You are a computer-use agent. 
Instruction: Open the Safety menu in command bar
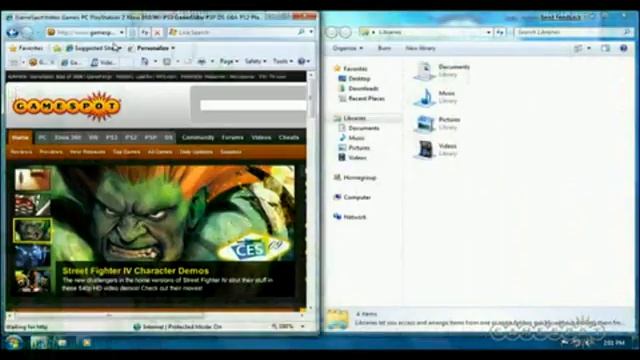pyautogui.click(x=255, y=61)
